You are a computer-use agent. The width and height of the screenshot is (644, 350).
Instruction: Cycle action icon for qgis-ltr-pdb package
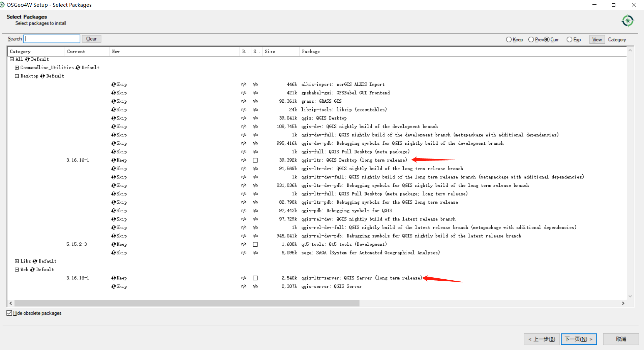(114, 202)
